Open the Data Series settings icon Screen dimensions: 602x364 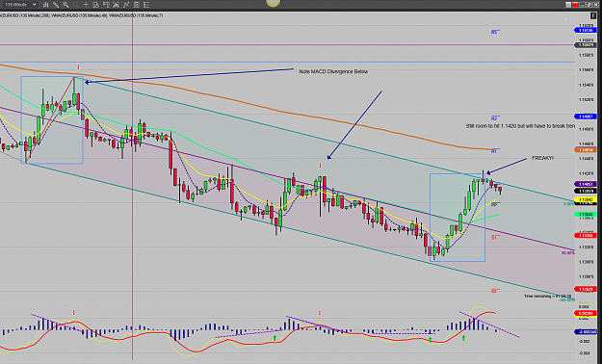click(116, 5)
